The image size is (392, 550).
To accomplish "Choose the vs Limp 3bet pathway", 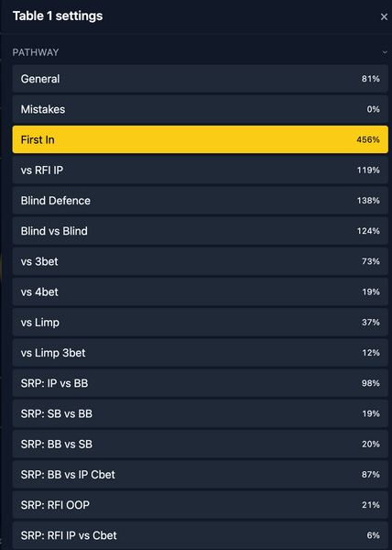I will [200, 353].
